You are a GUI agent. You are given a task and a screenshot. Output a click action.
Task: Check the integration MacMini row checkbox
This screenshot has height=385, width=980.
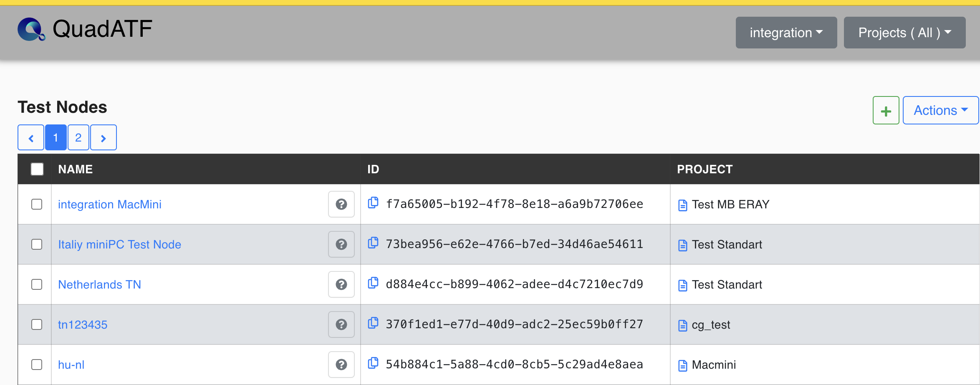click(x=37, y=204)
